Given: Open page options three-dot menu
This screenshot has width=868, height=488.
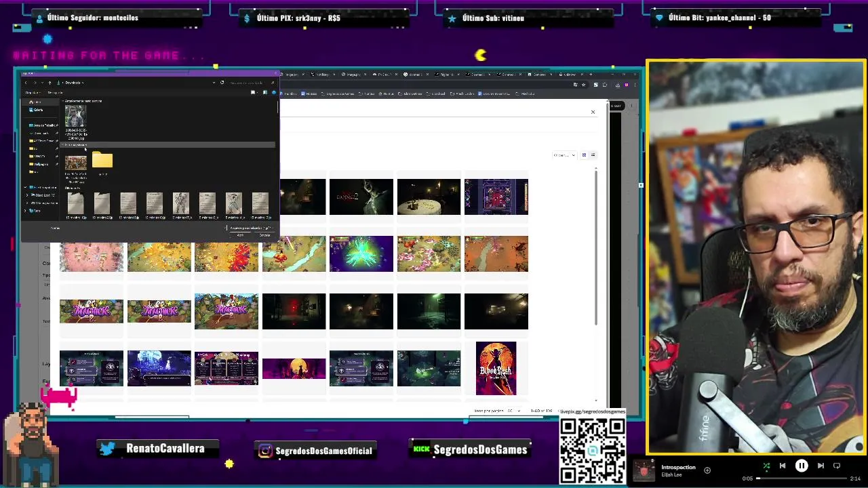Looking at the screenshot, I should 632,106.
